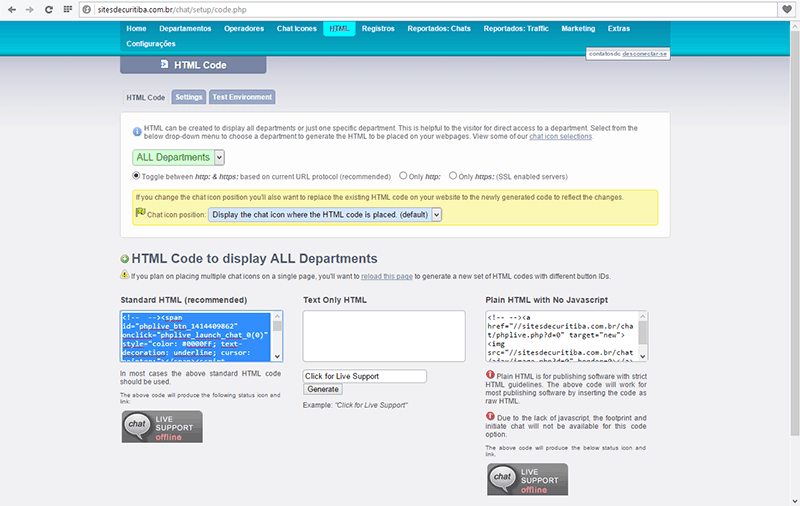Click the Generate button

pyautogui.click(x=323, y=389)
